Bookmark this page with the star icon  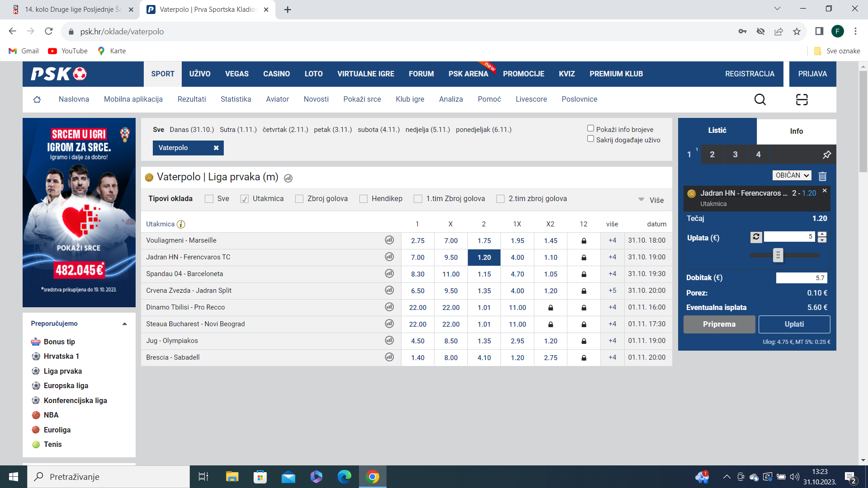coord(797,32)
